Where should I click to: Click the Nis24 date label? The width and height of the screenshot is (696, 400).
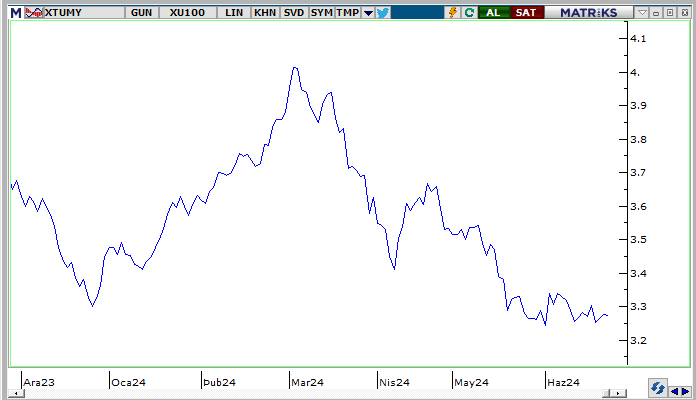[x=394, y=382]
